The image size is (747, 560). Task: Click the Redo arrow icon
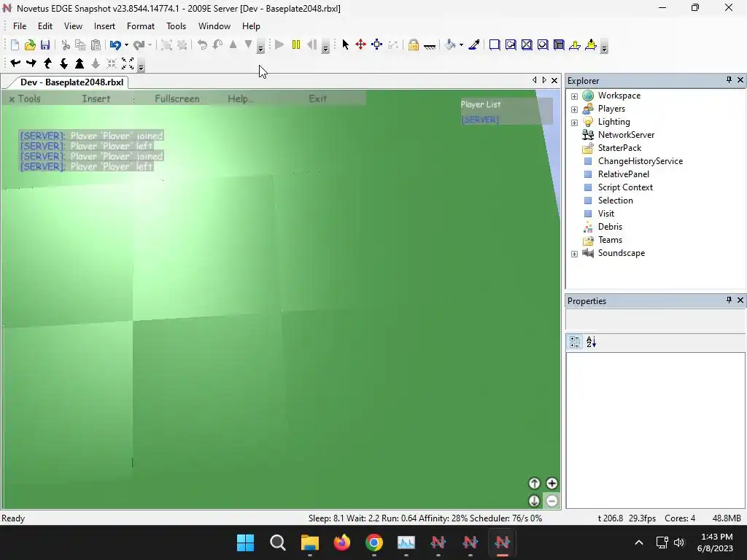click(x=139, y=44)
